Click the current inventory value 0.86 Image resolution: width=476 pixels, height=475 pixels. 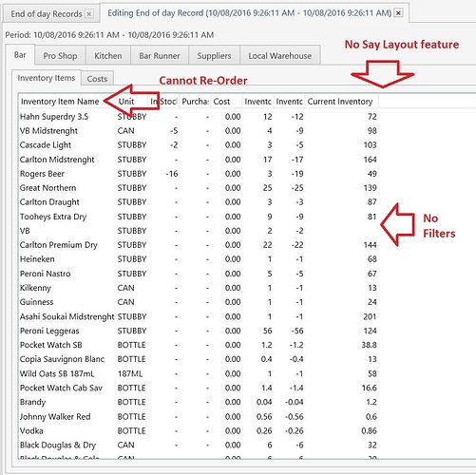point(369,430)
